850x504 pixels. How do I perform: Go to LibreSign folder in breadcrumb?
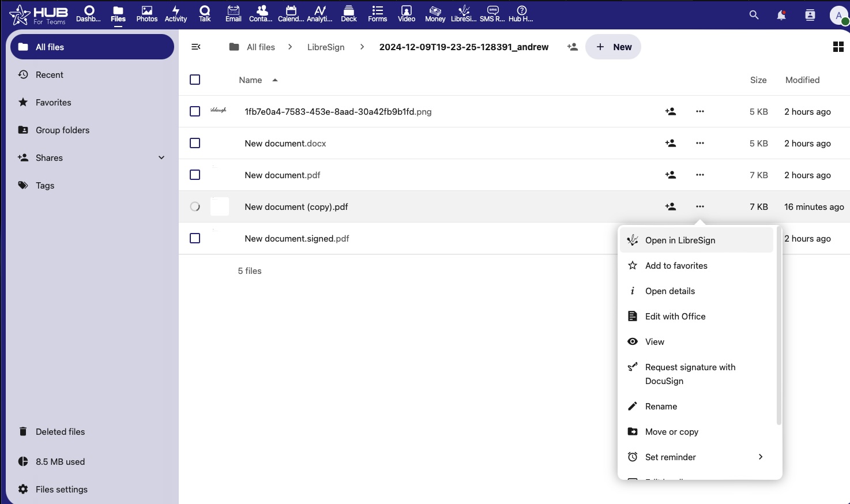[x=326, y=47]
